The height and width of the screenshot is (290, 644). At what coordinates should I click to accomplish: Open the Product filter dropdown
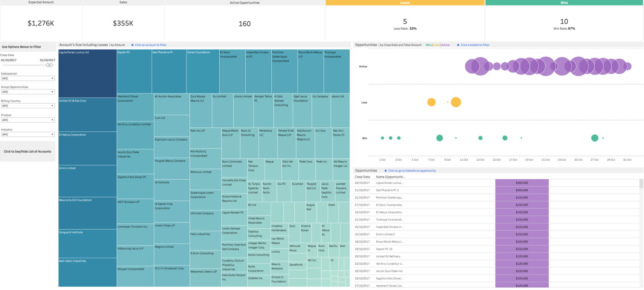point(51,120)
